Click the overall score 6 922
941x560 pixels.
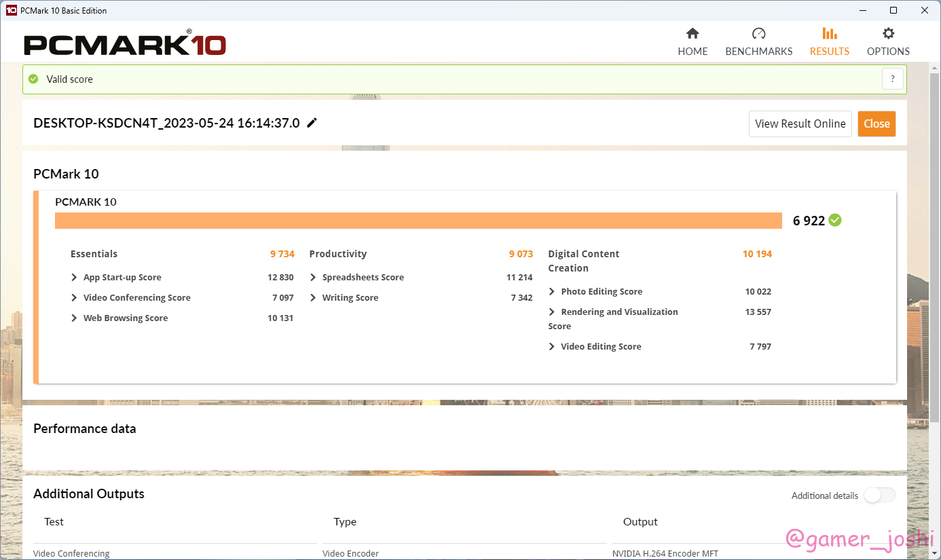pos(809,221)
